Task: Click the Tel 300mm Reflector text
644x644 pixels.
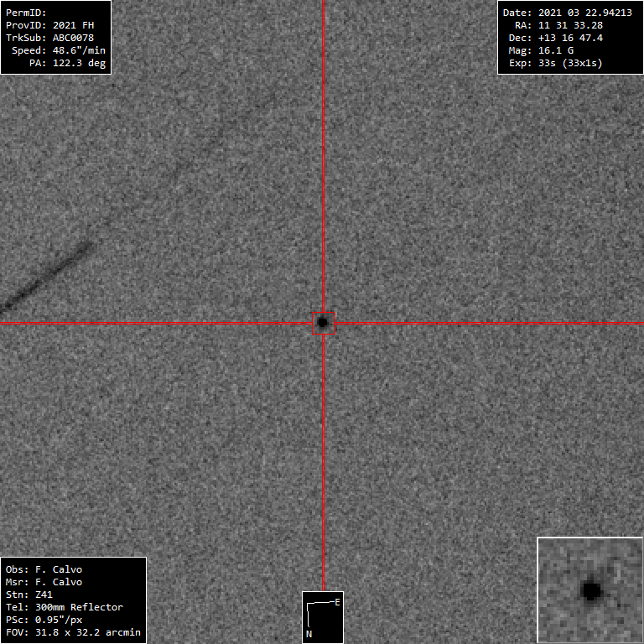Action: pos(65,607)
